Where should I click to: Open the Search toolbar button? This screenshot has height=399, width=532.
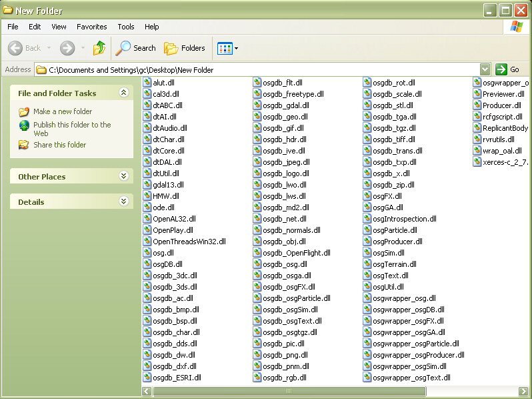point(136,48)
